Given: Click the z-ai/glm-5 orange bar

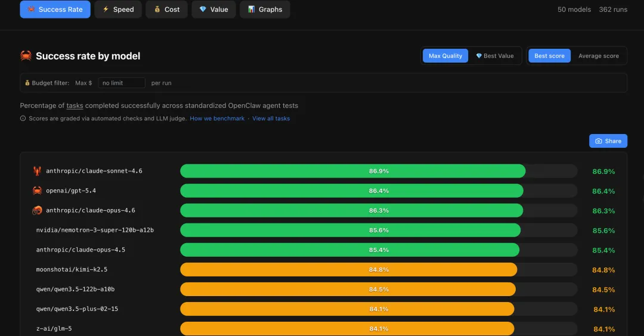Looking at the screenshot, I should pos(347,329).
